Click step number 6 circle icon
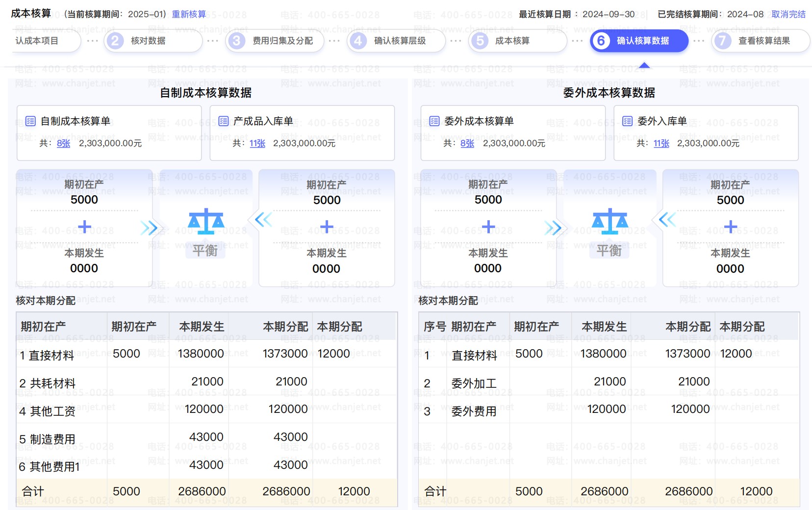The image size is (812, 510). [601, 41]
